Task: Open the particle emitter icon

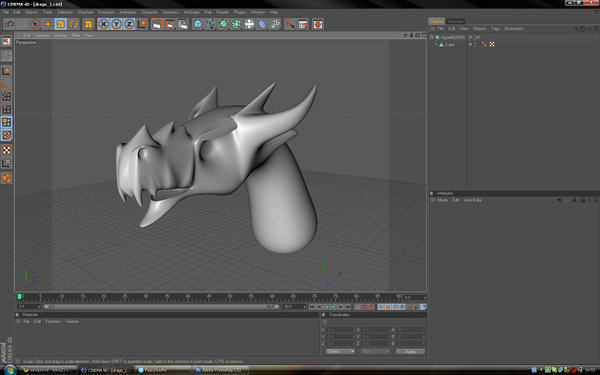Action: coord(275,24)
